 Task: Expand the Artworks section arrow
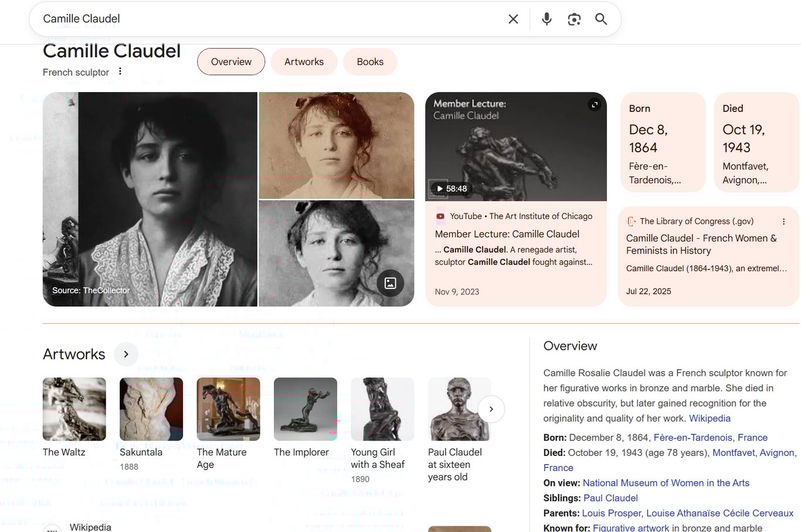126,354
